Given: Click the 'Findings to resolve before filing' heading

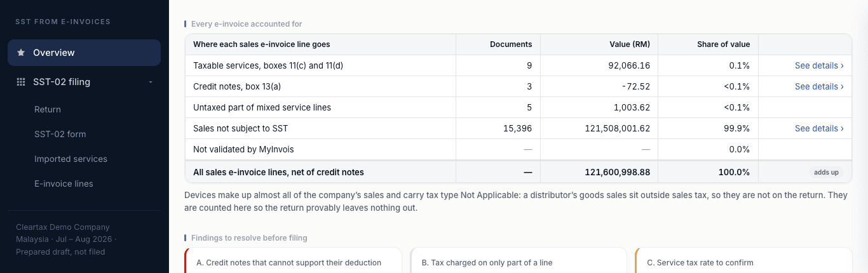Looking at the screenshot, I should (x=249, y=238).
